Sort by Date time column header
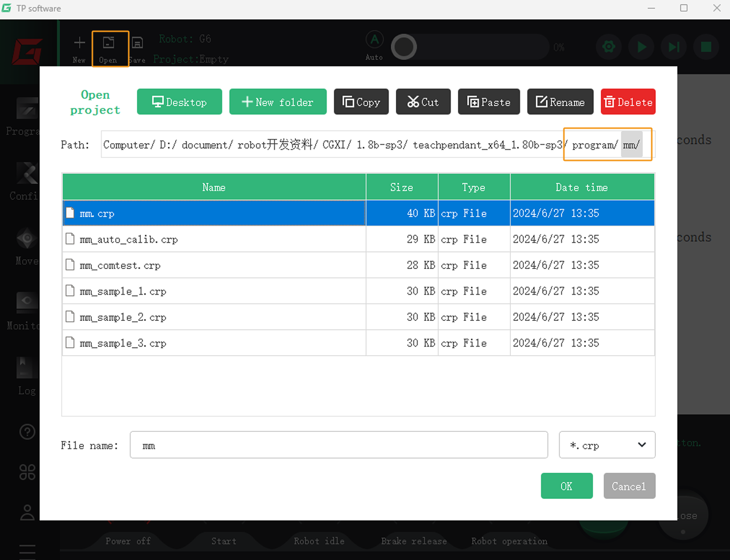Image resolution: width=730 pixels, height=560 pixels. (582, 187)
